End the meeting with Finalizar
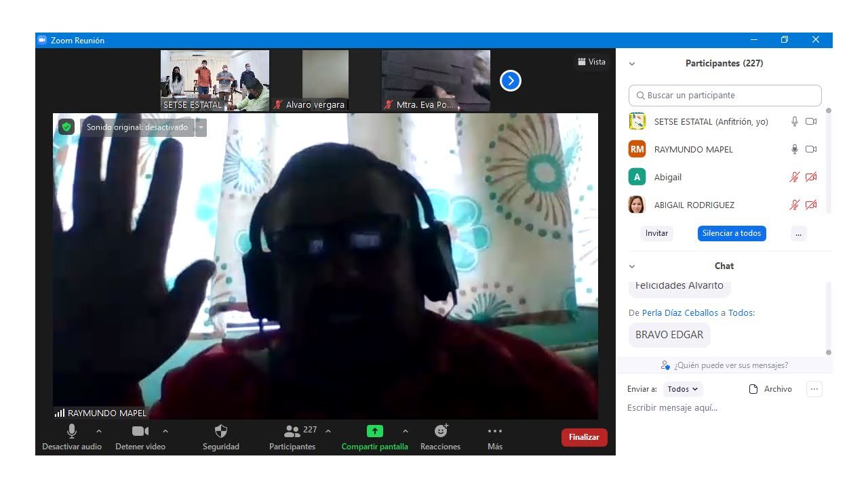The height and width of the screenshot is (488, 868). (585, 437)
